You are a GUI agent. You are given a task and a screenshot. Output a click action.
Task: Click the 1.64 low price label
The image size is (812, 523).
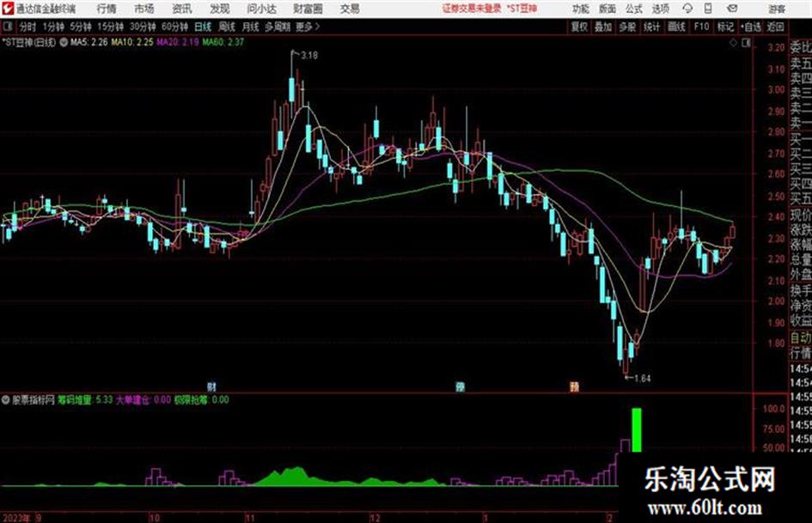(642, 379)
